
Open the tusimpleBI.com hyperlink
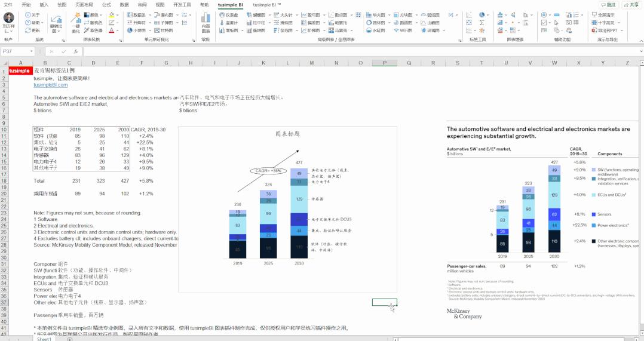coord(51,85)
